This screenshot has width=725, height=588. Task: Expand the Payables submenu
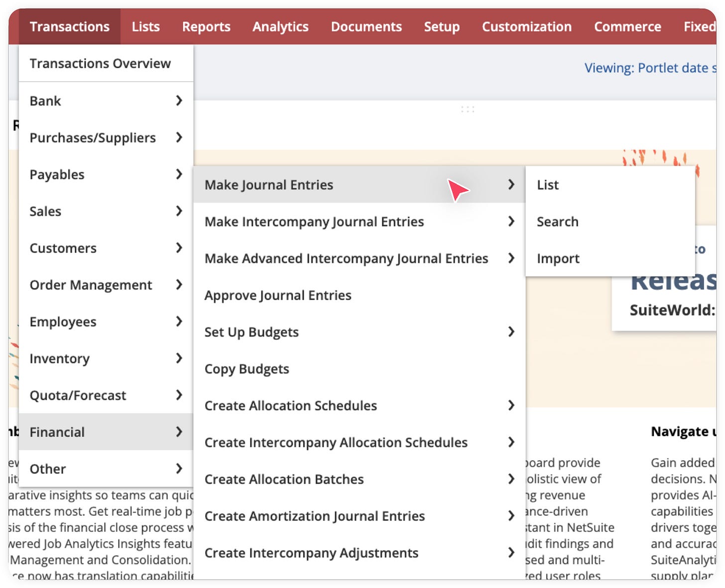(x=106, y=174)
